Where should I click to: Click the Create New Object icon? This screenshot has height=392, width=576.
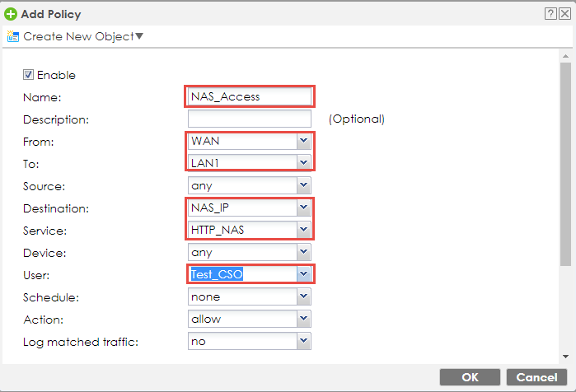click(x=13, y=36)
